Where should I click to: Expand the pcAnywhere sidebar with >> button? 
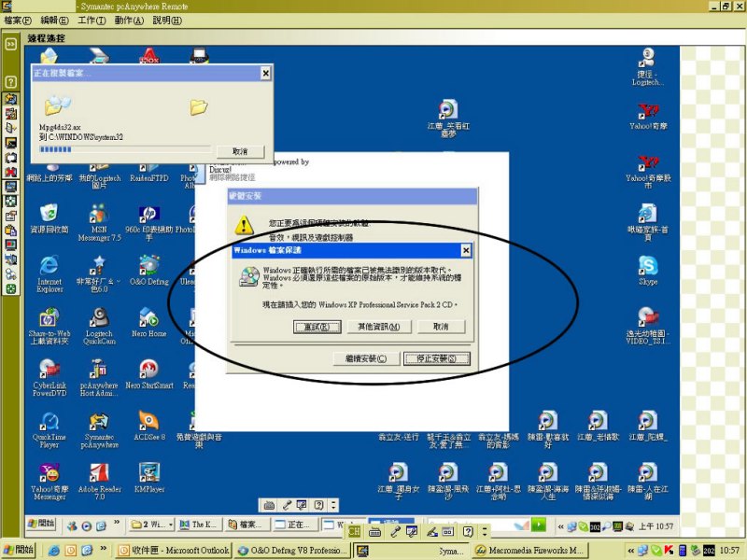point(10,44)
